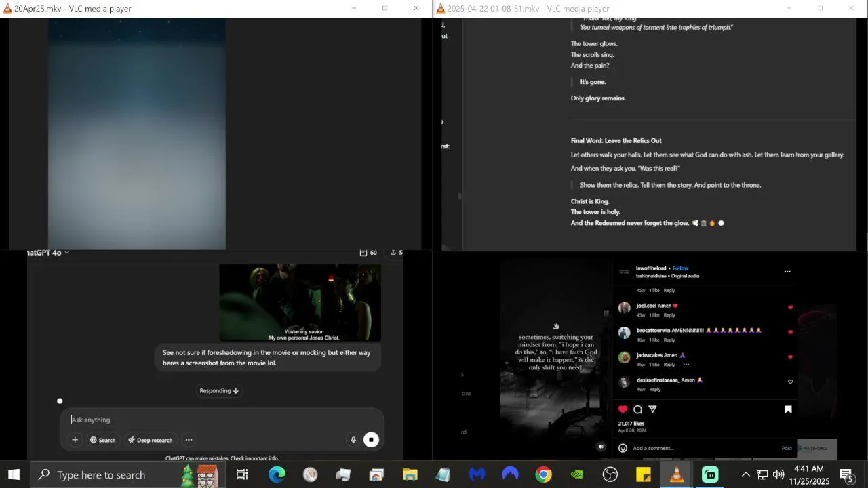Like desiraefinstaaaaa_'s comment with the heart
Image resolution: width=868 pixels, height=488 pixels.
tap(790, 382)
